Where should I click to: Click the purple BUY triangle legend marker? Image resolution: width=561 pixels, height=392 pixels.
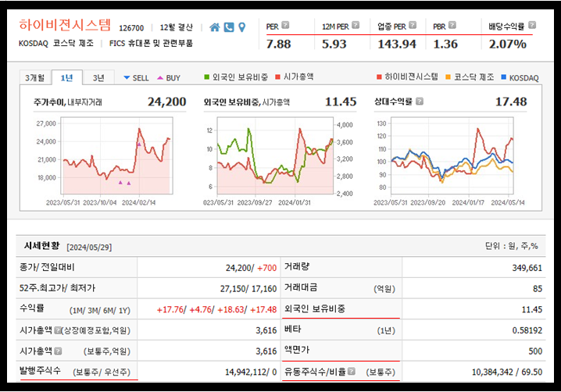click(x=160, y=77)
